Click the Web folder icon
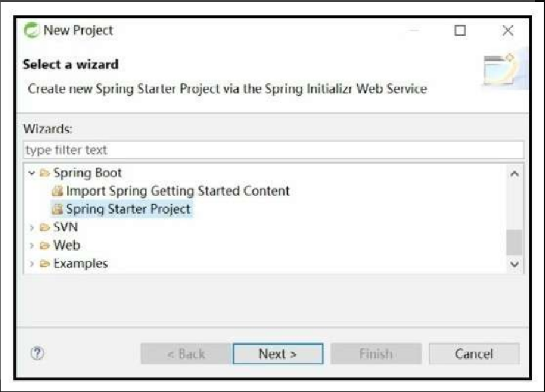Viewport: 545px width, 392px height. click(x=45, y=246)
